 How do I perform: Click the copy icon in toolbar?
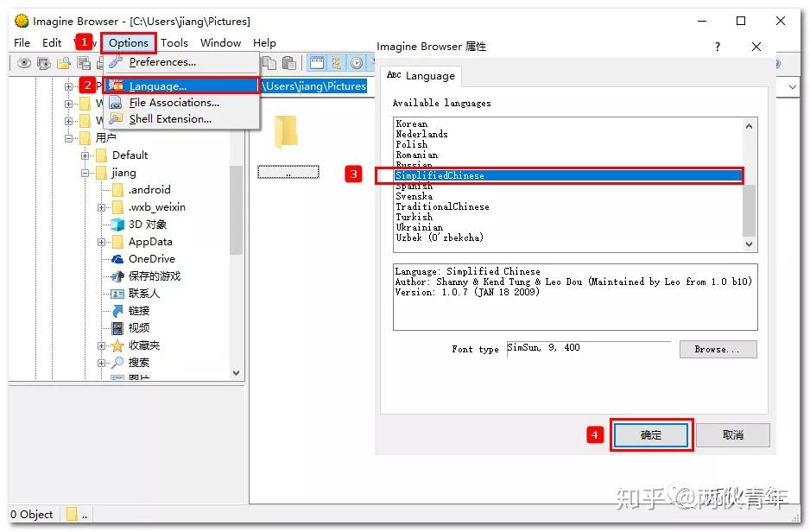click(x=269, y=63)
